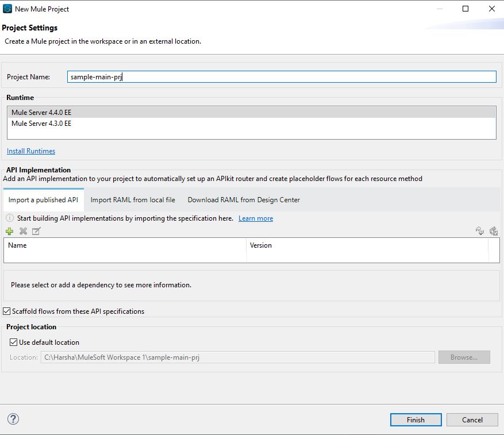Click the refresh dependencies arrows icon
The width and height of the screenshot is (504, 435).
pos(480,231)
